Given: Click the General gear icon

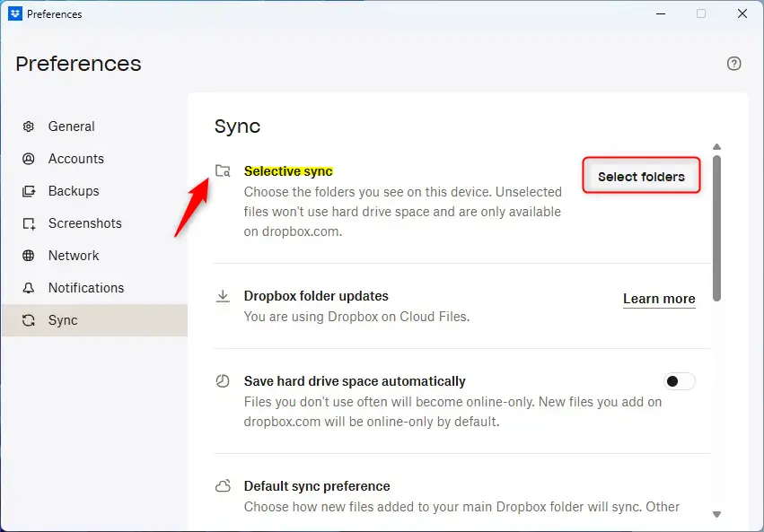Looking at the screenshot, I should coord(29,126).
